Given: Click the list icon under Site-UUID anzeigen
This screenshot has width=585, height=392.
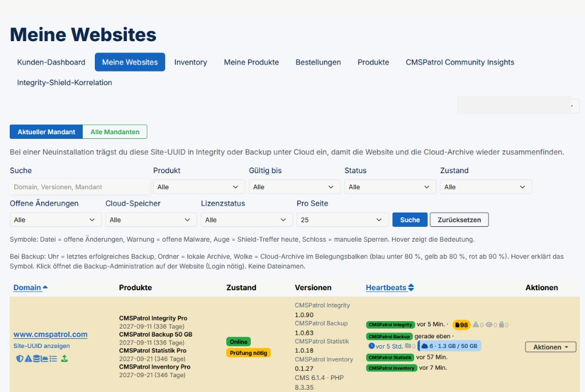Looking at the screenshot, I should [53, 358].
